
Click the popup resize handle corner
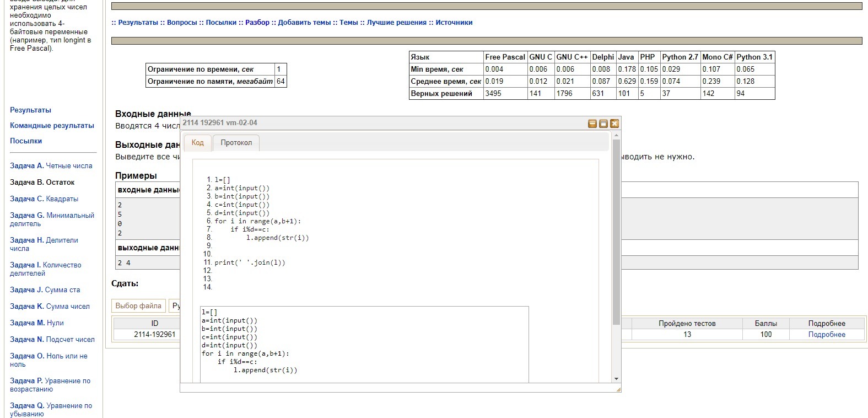click(618, 389)
